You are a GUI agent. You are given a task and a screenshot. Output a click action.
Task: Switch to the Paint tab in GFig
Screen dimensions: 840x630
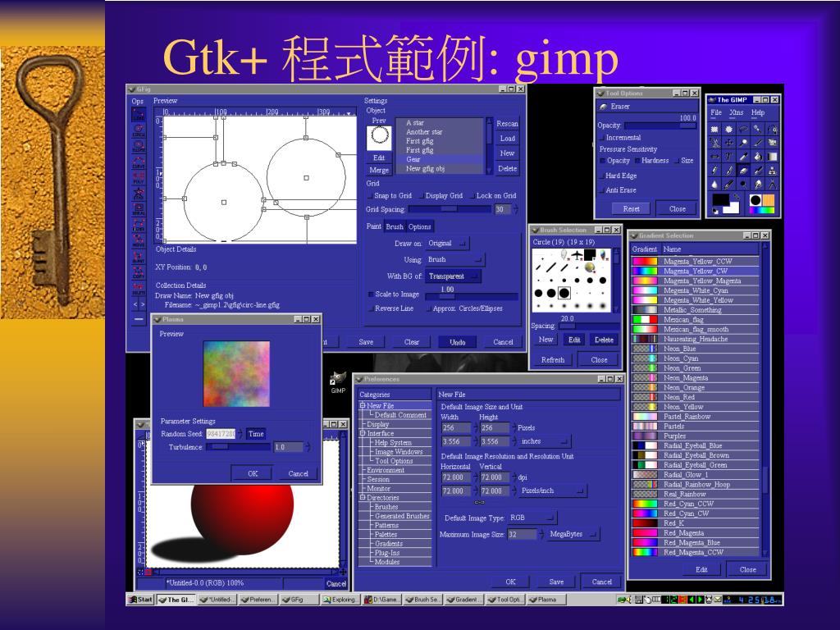[374, 226]
